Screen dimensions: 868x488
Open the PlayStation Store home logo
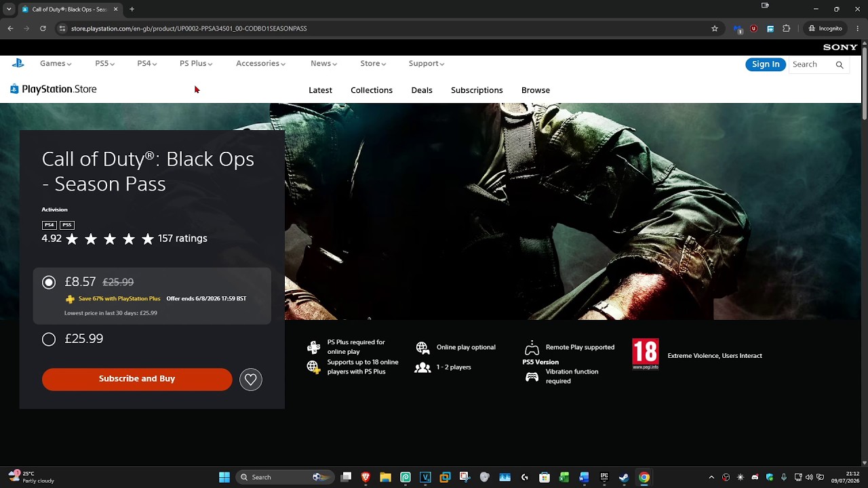pos(54,89)
